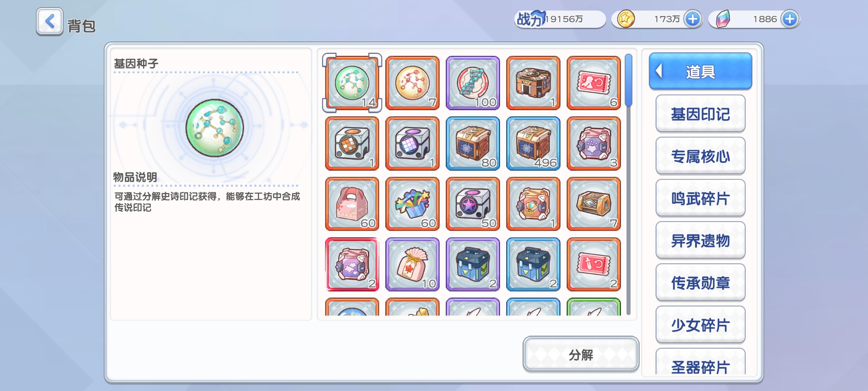Add more gold coins with plus button
This screenshot has height=391, width=868.
click(x=693, y=19)
